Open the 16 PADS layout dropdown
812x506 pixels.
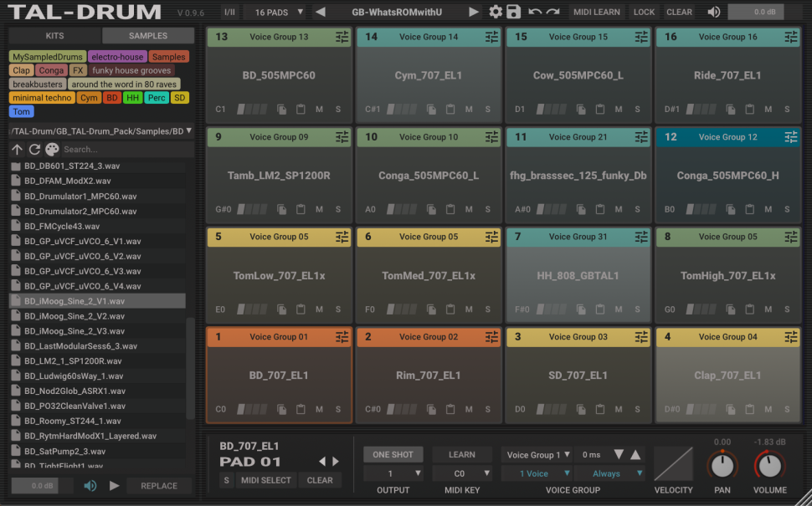[x=279, y=12]
